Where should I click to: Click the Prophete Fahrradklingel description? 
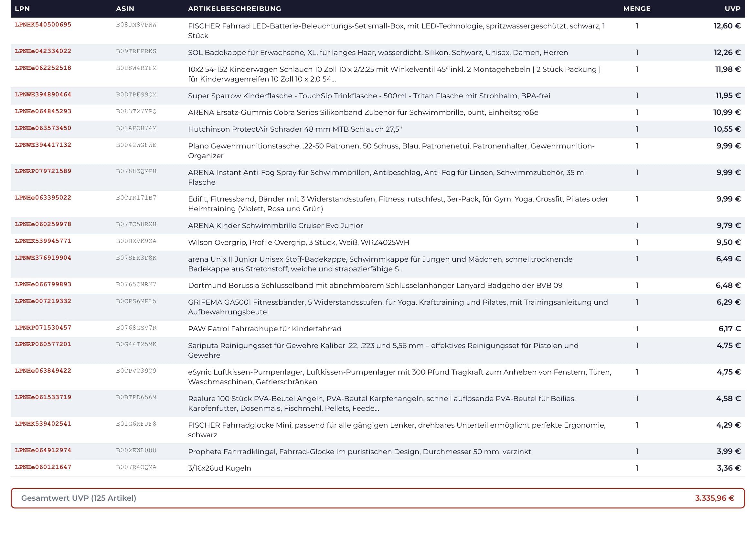359,452
